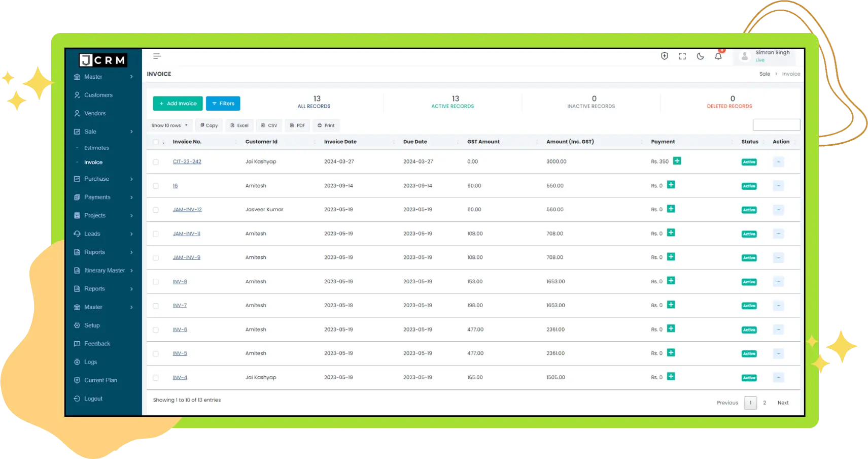Open the Show 10 rows dropdown

coord(169,125)
